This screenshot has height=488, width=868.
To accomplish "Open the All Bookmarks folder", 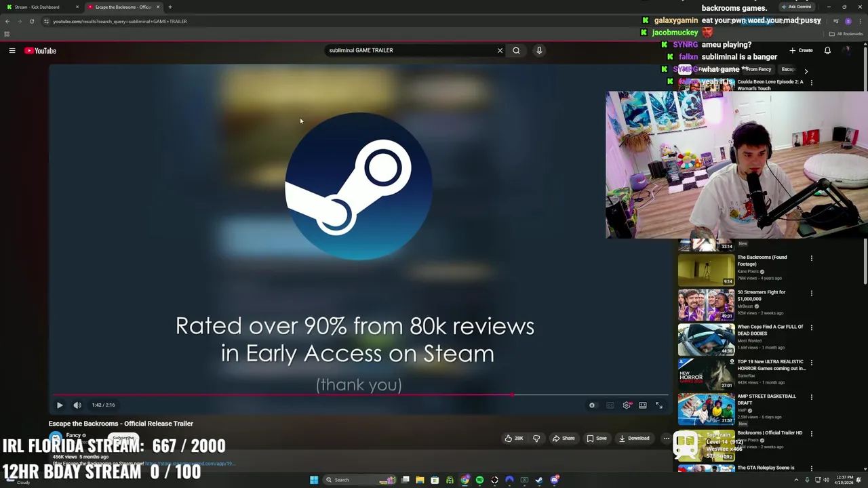I will click(x=845, y=34).
